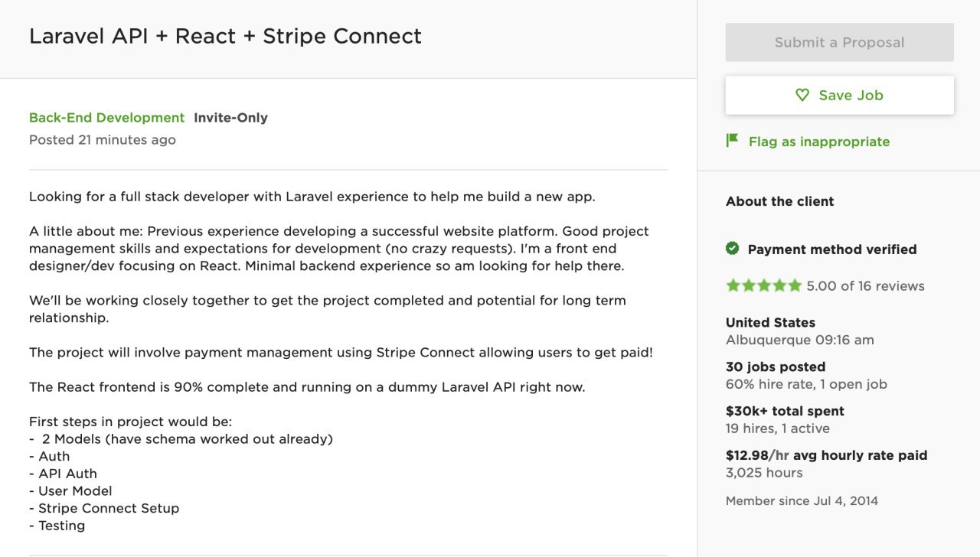This screenshot has width=980, height=557.
Task: Click the 5.00 of 16 reviews text
Action: pyautogui.click(x=865, y=286)
